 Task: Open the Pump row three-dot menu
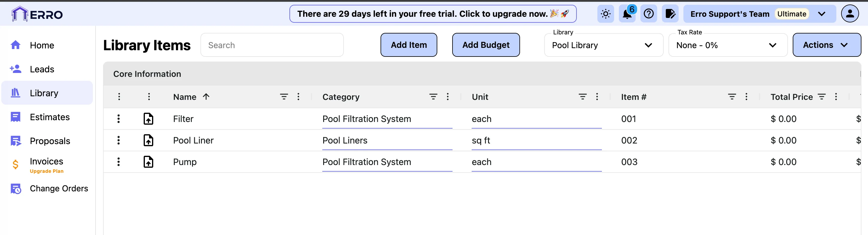tap(119, 162)
